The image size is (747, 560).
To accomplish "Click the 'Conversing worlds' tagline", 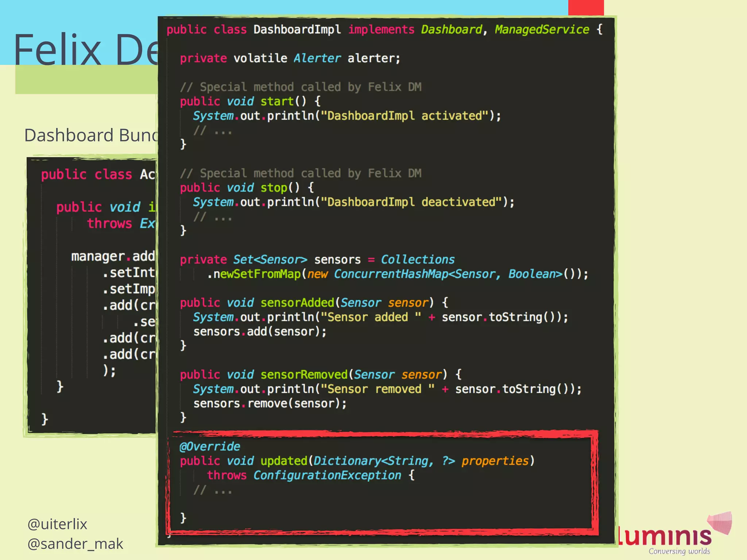I will [679, 551].
